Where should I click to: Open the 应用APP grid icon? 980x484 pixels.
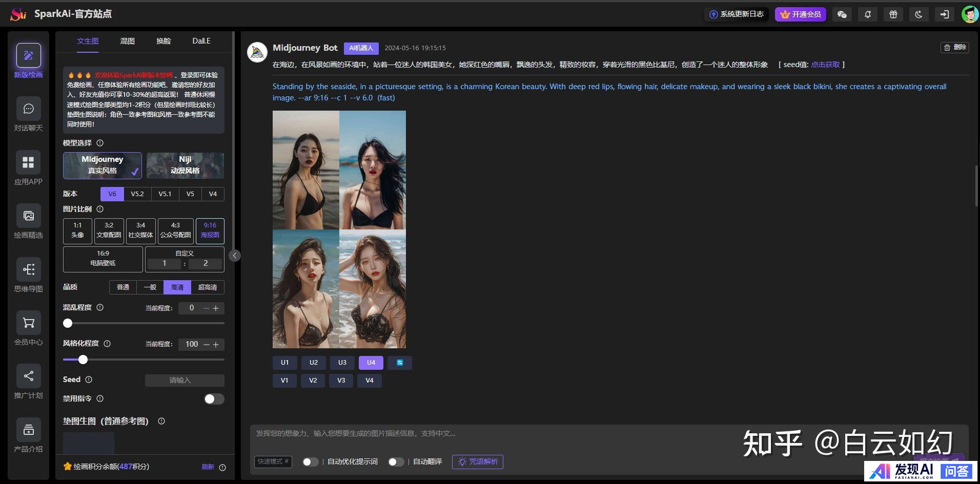(x=28, y=163)
